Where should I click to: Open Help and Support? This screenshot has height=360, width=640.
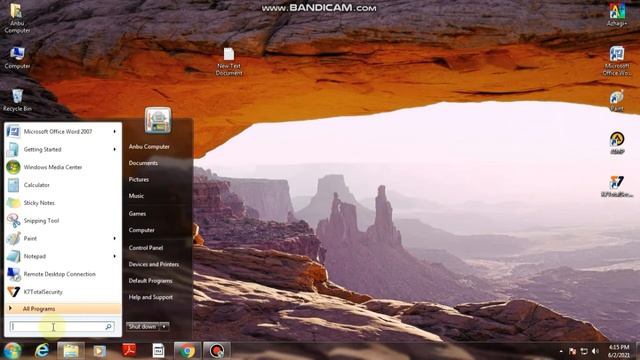click(151, 297)
